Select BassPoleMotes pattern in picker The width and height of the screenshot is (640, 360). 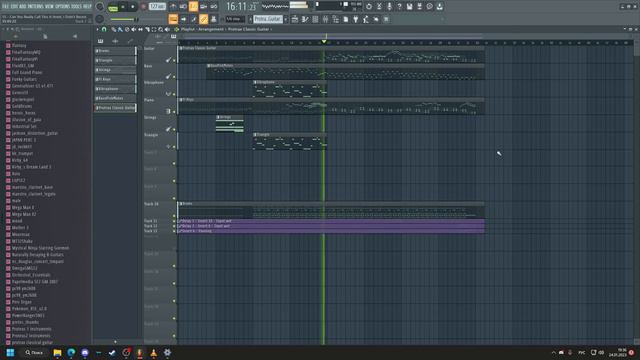coord(116,98)
